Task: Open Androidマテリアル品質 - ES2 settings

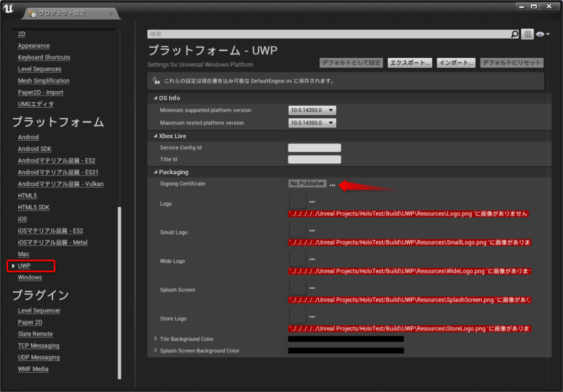Action: [57, 161]
